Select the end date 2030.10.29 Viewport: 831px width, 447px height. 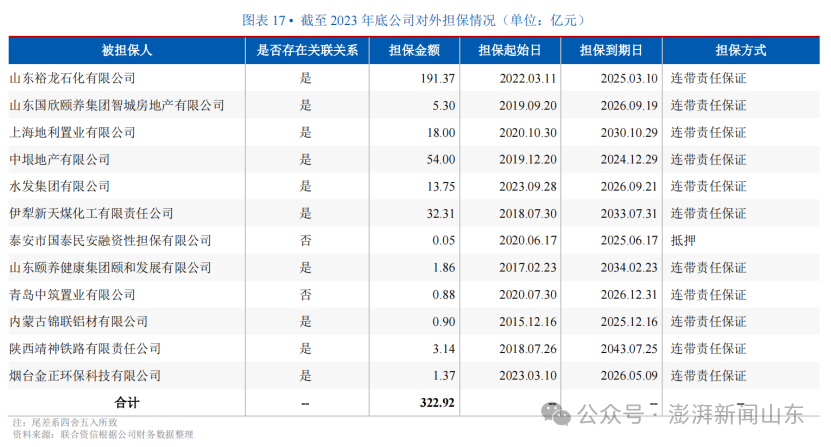(629, 133)
